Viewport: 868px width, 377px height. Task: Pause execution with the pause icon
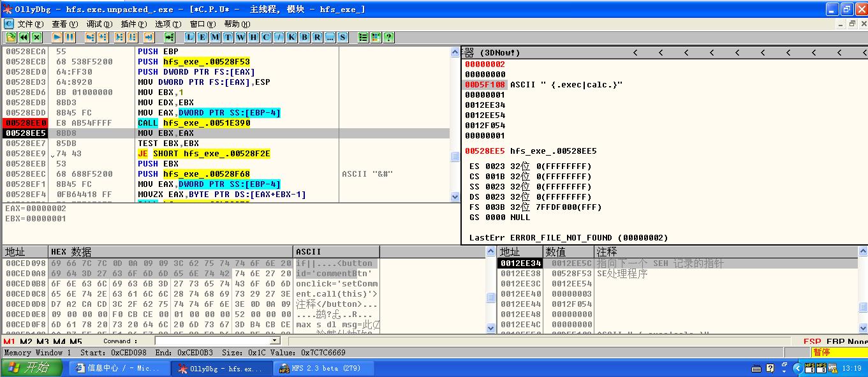click(70, 38)
